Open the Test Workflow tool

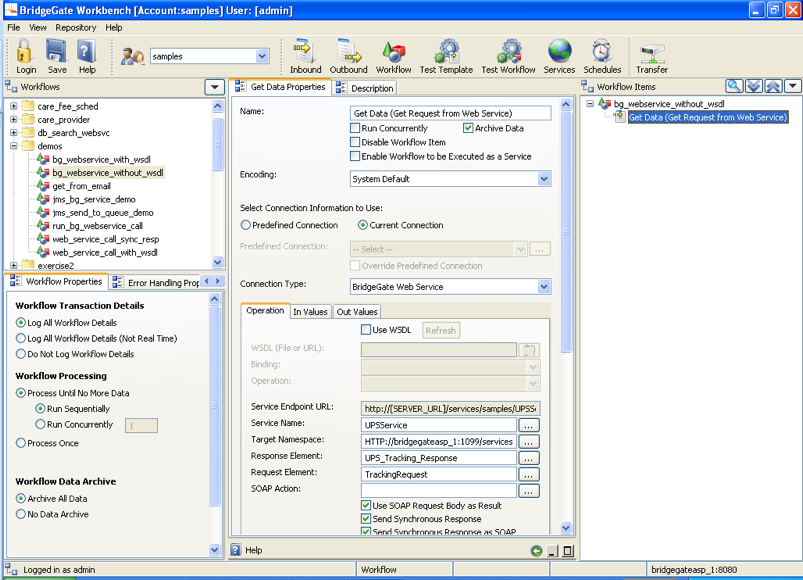[509, 52]
